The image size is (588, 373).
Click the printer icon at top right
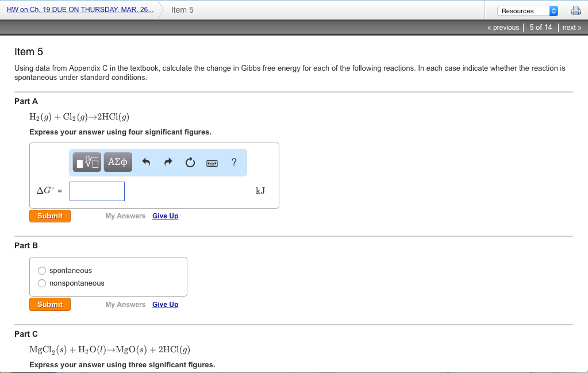(x=575, y=10)
